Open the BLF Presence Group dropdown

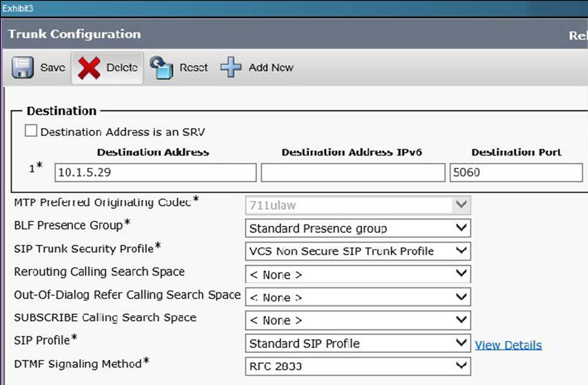click(357, 228)
